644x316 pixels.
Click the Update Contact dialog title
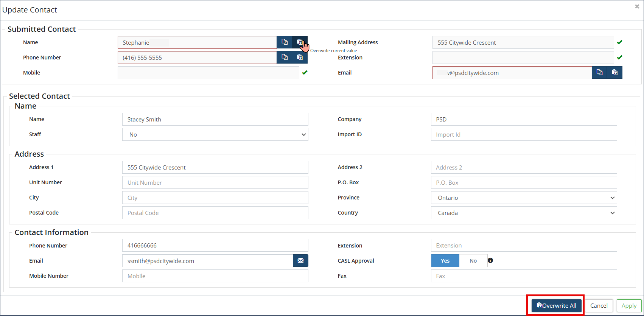pyautogui.click(x=30, y=10)
